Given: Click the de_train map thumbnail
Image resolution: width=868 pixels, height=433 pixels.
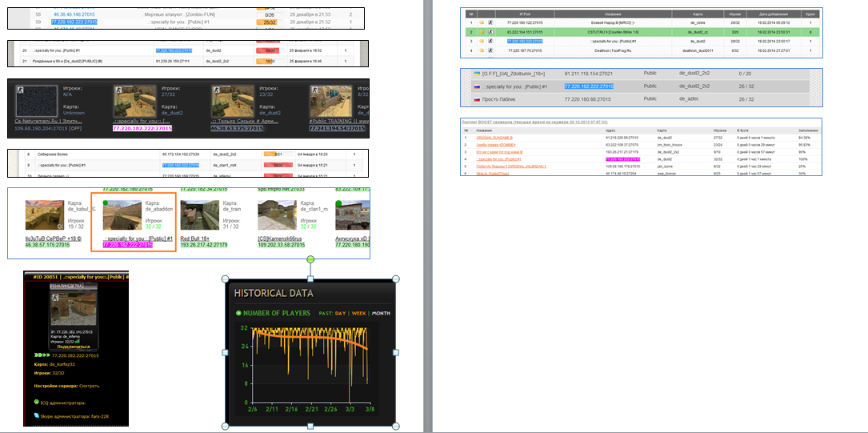Looking at the screenshot, I should point(200,214).
